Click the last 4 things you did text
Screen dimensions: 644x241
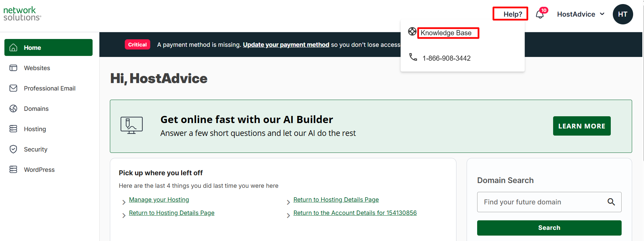click(198, 186)
